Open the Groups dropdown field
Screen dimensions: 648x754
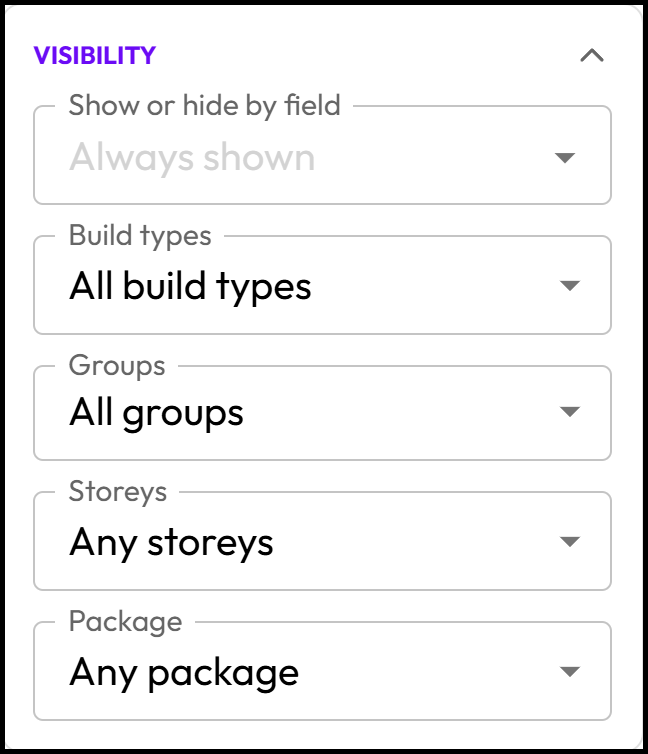(x=323, y=413)
